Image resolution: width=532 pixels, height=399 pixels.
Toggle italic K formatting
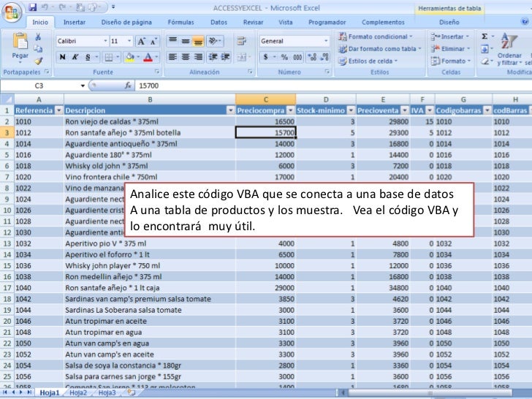click(75, 57)
